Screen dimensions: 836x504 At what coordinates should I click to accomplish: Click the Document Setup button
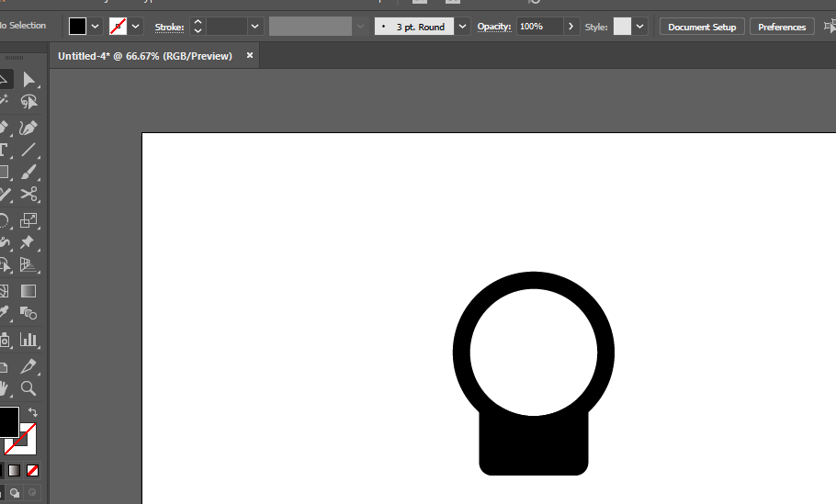point(702,27)
